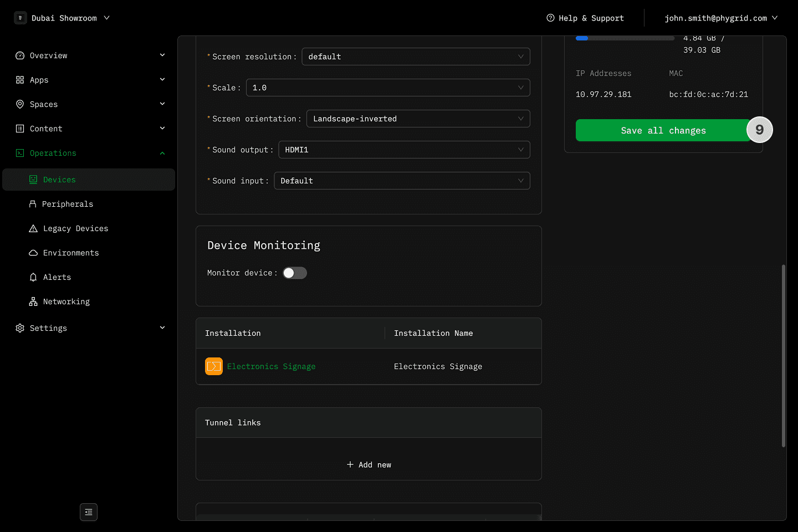Open the Environments menu item
The height and width of the screenshot is (532, 798).
point(89,253)
